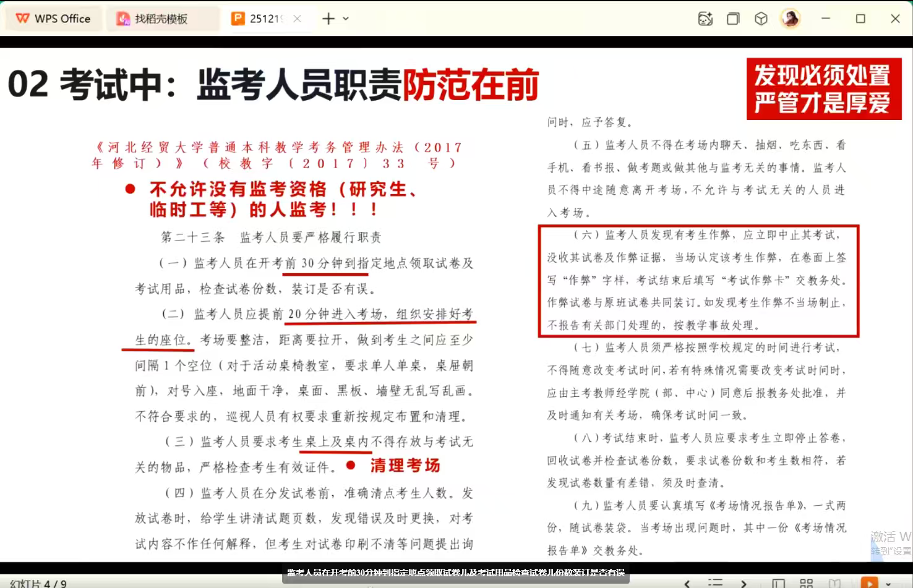The image size is (913, 588).
Task: Expand slideshow options arrow beside play button
Action: 889,583
